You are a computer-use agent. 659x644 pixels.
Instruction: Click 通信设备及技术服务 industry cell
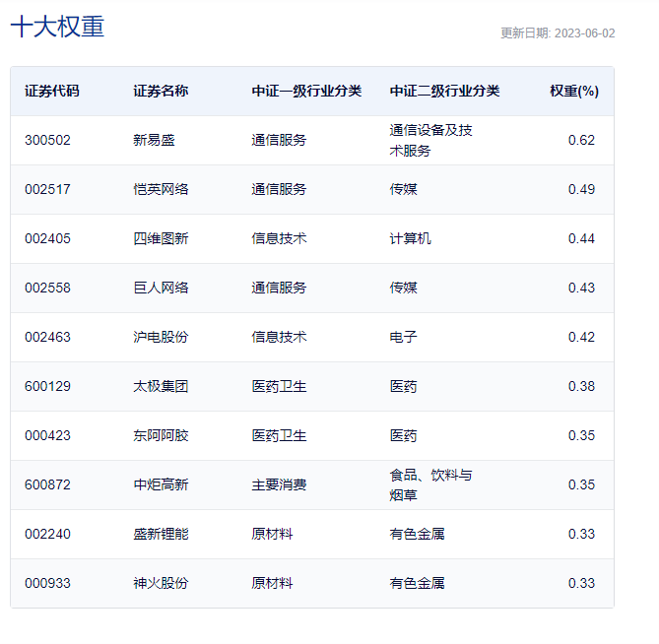[430, 140]
